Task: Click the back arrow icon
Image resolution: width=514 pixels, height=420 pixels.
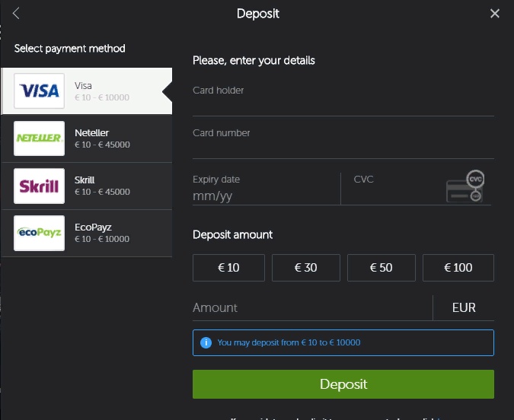Action: coord(16,14)
